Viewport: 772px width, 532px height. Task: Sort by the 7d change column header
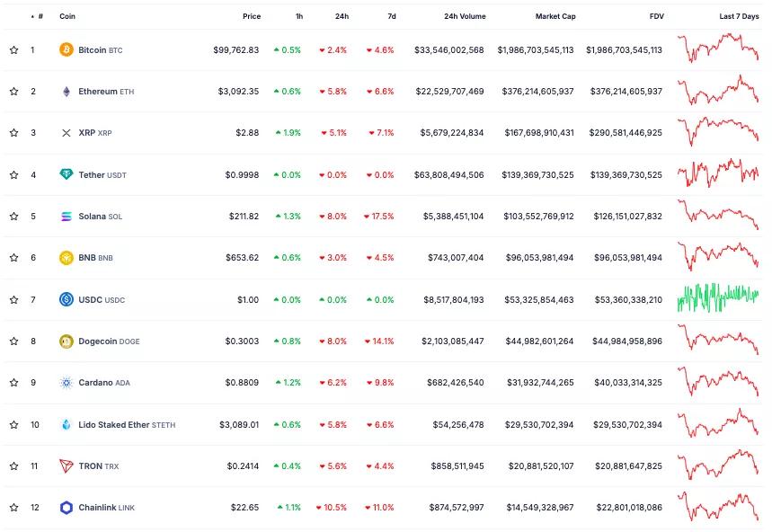pyautogui.click(x=392, y=16)
